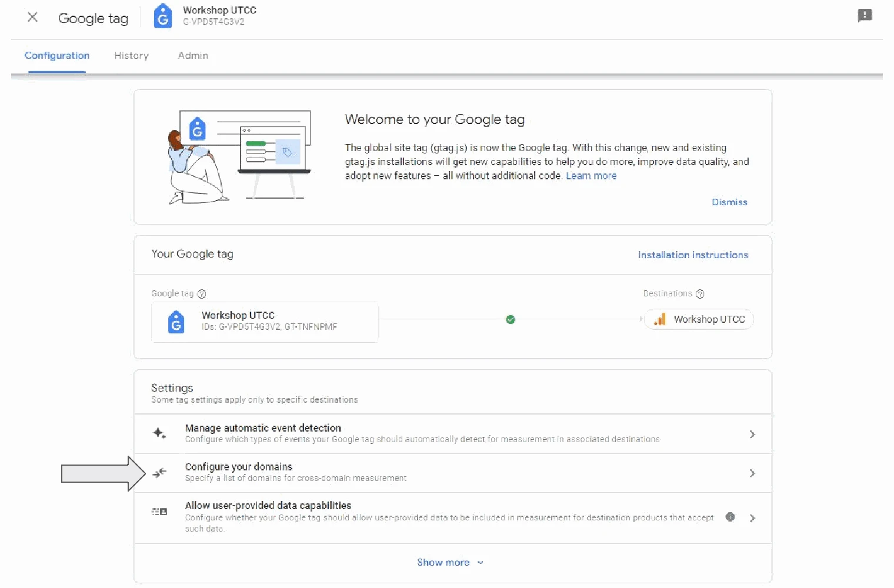894x588 pixels.
Task: Click the merge arrows icon for Configure your domains
Action: (x=159, y=472)
